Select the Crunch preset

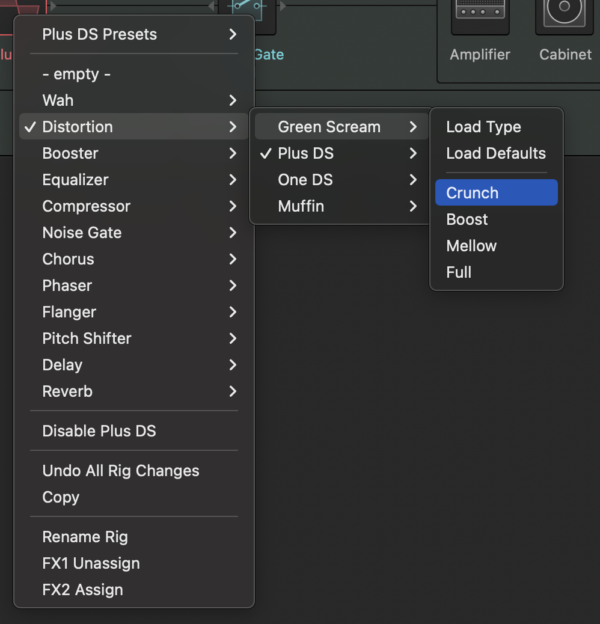pyautogui.click(x=497, y=193)
